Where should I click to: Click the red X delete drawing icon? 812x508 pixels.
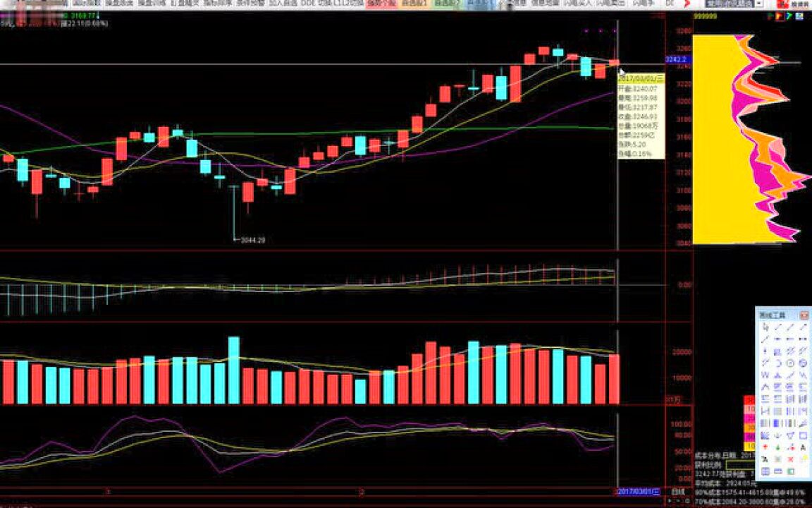pyautogui.click(x=790, y=459)
